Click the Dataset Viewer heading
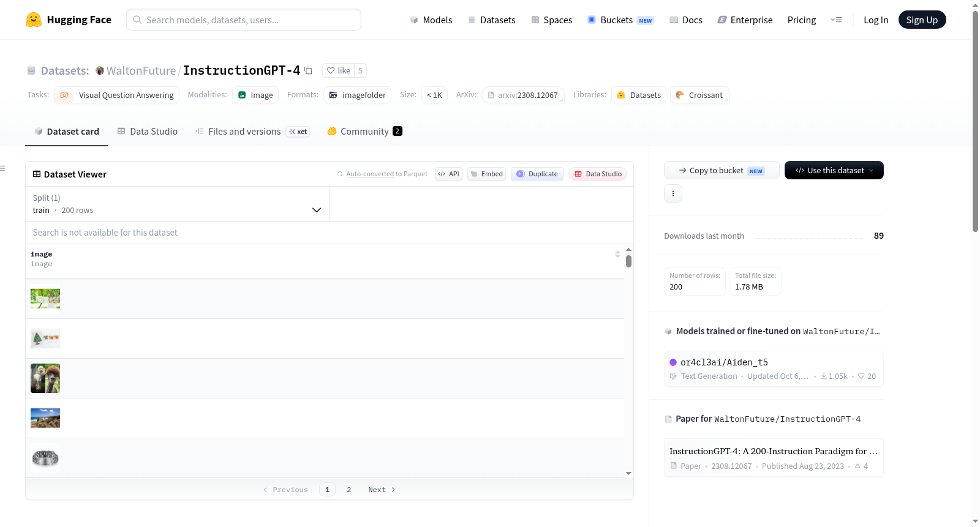The height and width of the screenshot is (527, 980). click(75, 174)
